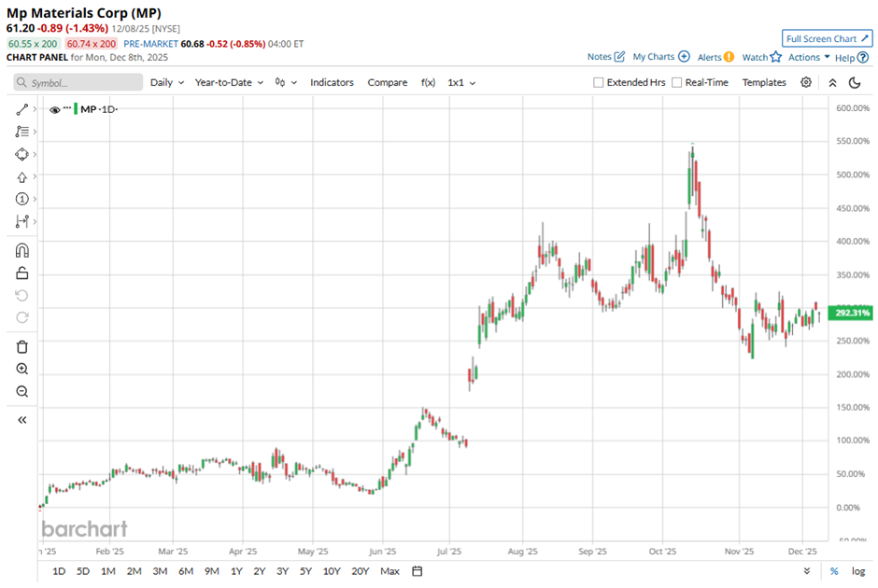Open chart settings gear
878x588 pixels.
[806, 82]
